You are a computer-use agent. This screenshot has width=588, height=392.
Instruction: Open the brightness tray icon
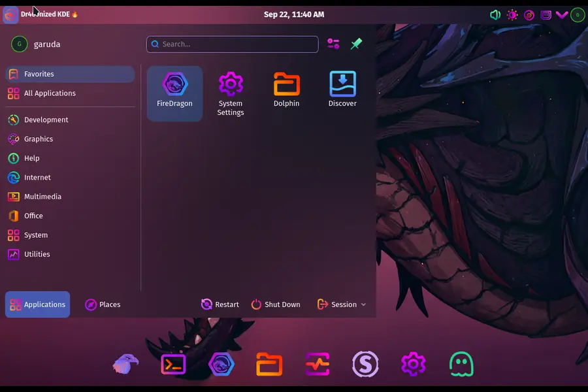click(512, 15)
